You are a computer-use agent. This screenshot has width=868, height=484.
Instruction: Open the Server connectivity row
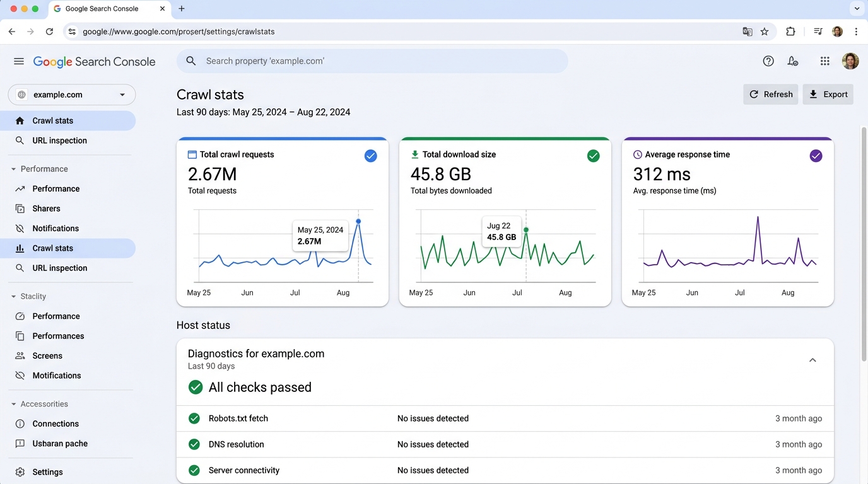point(505,470)
